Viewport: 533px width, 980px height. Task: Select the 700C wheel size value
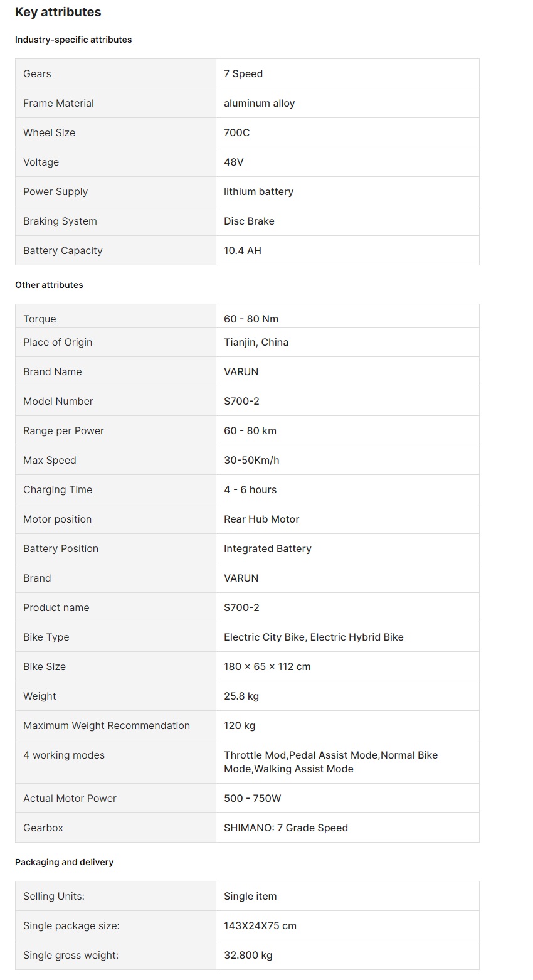[236, 132]
